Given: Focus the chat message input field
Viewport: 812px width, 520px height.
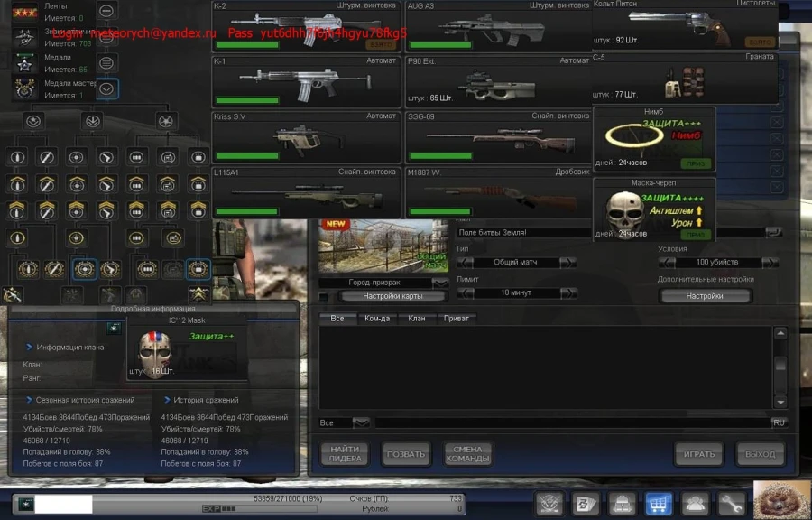Looking at the screenshot, I should (572, 423).
